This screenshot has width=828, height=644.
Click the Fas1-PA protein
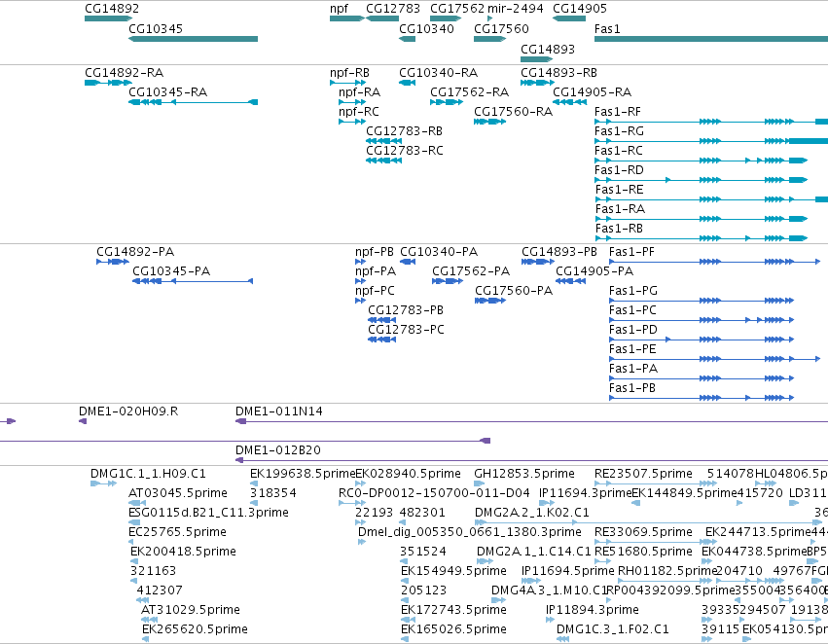633,369
